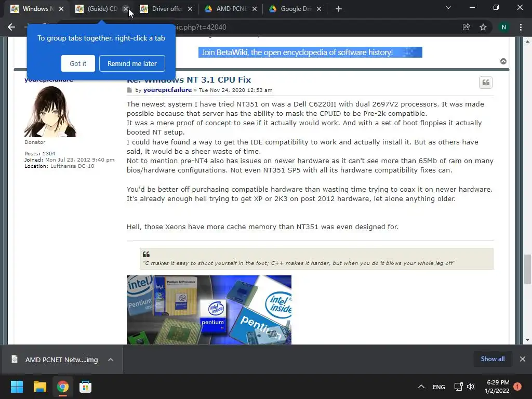Switch to the Windows N tab

click(32, 9)
